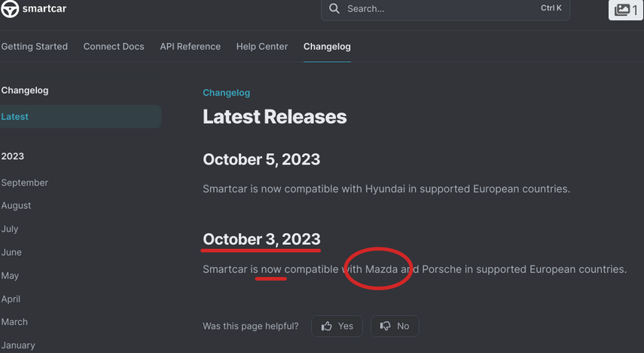Click the October 5, 2023 heading
The width and height of the screenshot is (644, 353).
click(x=261, y=159)
